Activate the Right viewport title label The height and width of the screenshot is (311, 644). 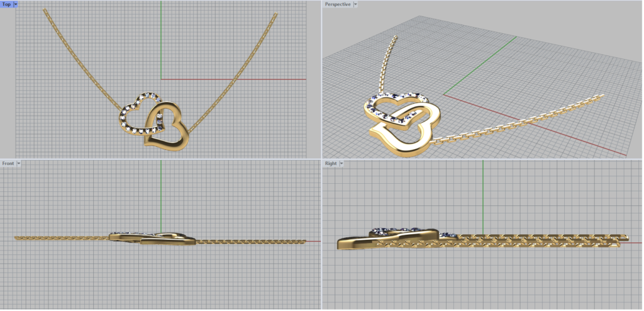pos(330,164)
